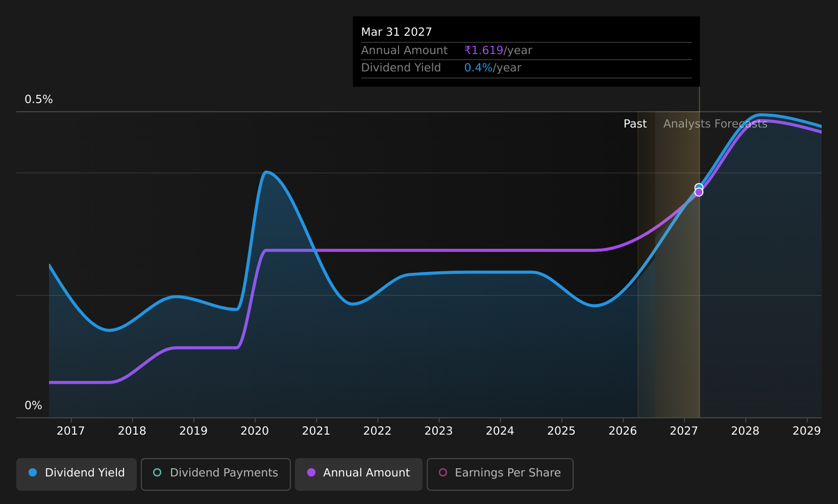
Task: Click the 2024 x-axis label
Action: coord(500,431)
